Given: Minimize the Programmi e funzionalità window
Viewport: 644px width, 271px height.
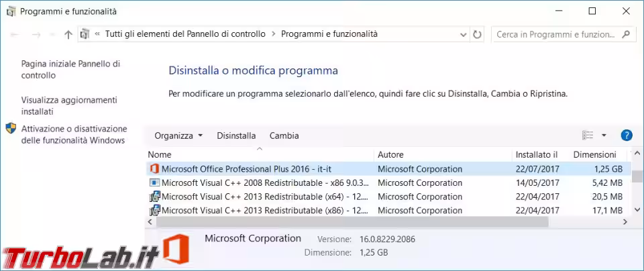Looking at the screenshot, I should pos(559,11).
